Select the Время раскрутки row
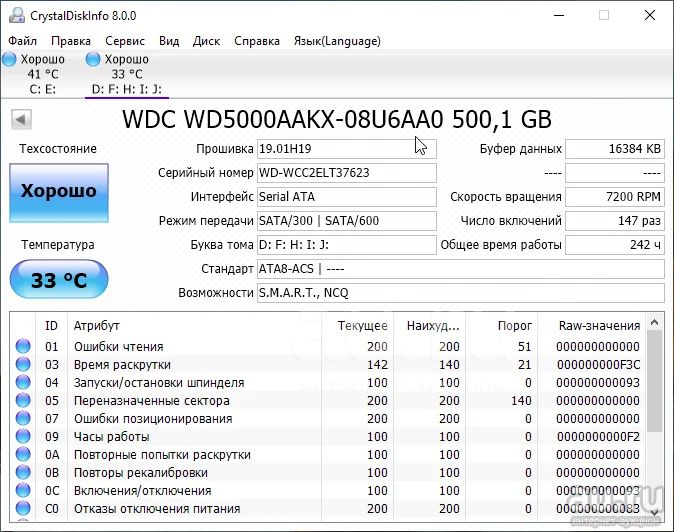Viewport: 674px width, 532px height. (x=328, y=364)
